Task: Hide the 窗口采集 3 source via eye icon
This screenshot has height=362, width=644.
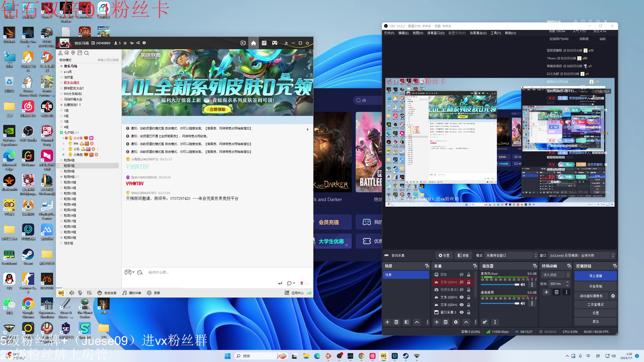Action: [x=462, y=312]
